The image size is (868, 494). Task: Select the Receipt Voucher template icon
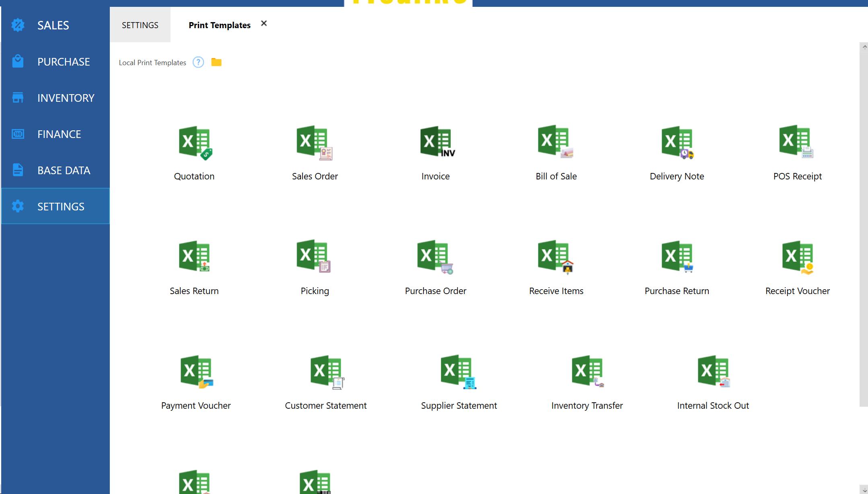(798, 257)
